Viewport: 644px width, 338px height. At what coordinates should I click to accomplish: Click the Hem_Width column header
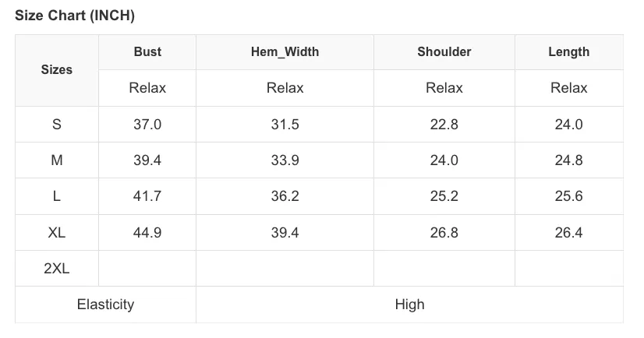285,51
